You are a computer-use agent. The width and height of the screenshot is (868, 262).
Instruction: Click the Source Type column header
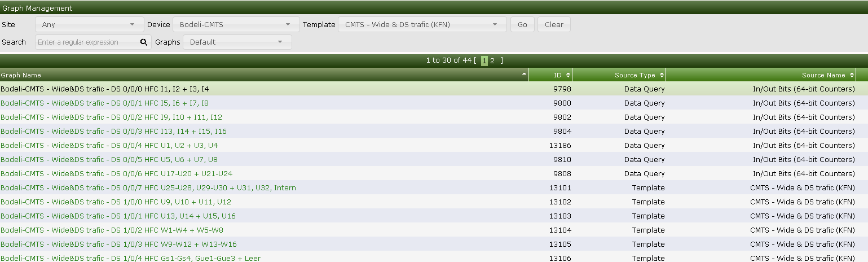coord(619,75)
